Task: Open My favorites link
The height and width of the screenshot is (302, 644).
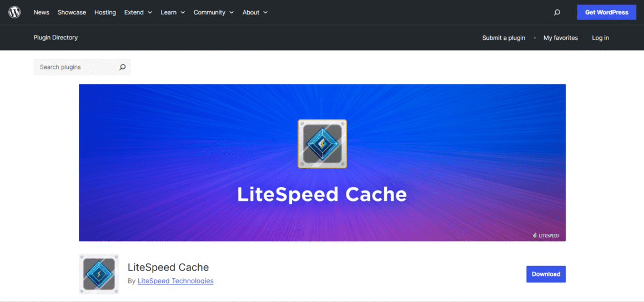Action: point(561,38)
